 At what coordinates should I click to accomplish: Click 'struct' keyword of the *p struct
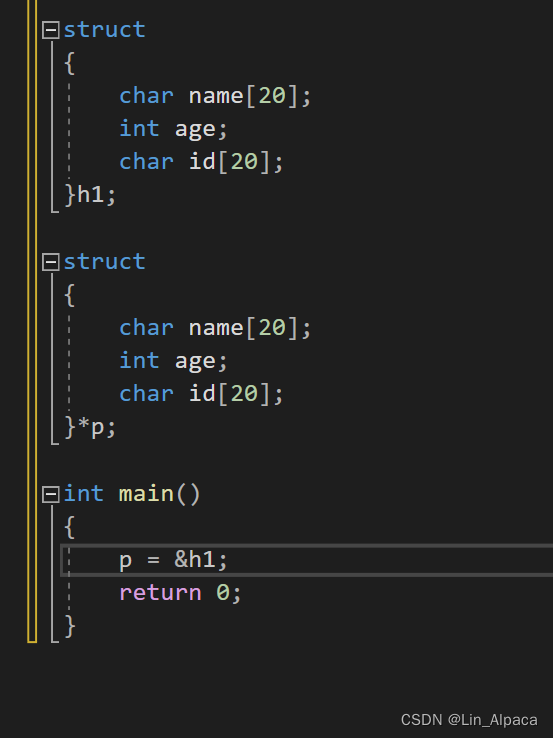(104, 262)
